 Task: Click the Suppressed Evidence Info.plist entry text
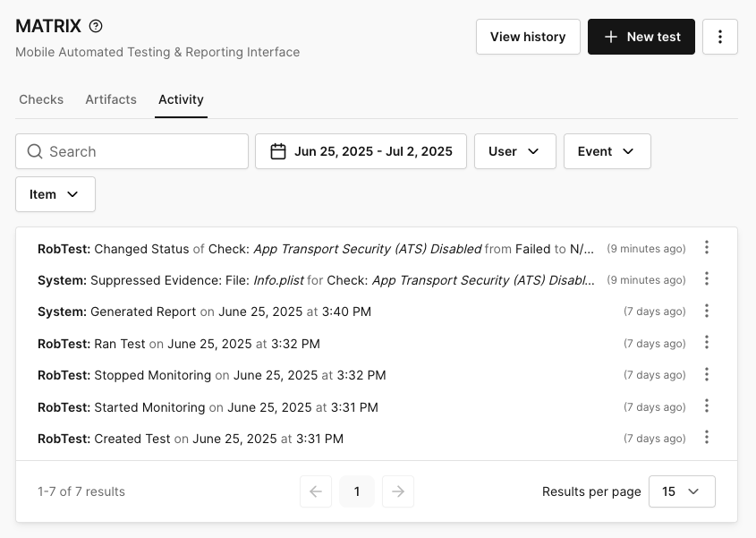[x=316, y=280]
